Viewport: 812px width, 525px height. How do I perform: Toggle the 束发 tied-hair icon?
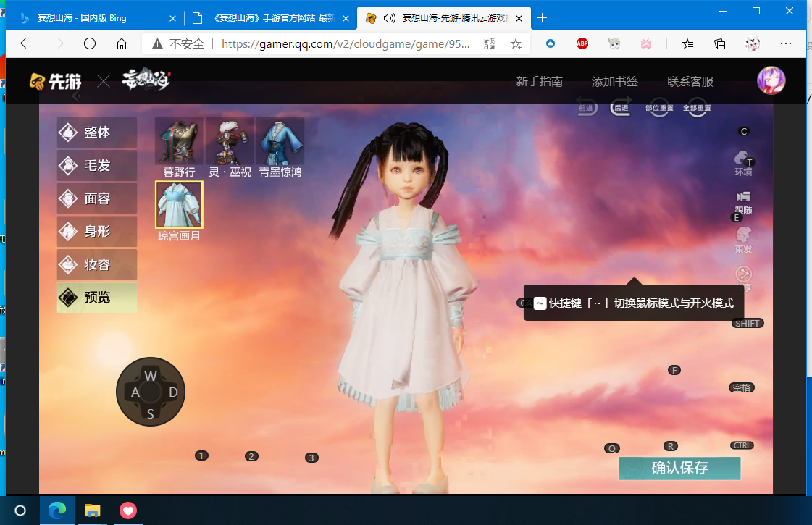tap(743, 240)
